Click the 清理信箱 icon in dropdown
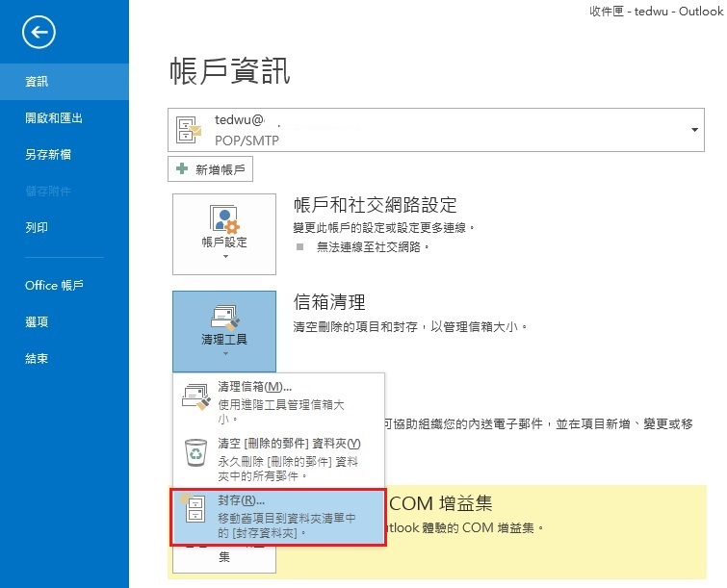This screenshot has width=727, height=588. click(x=195, y=396)
